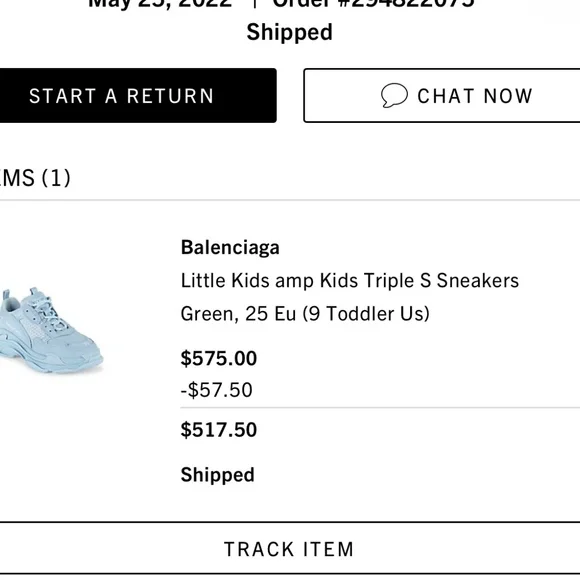This screenshot has height=580, width=580.
Task: Select the discount amount -$57.50
Action: (x=217, y=390)
